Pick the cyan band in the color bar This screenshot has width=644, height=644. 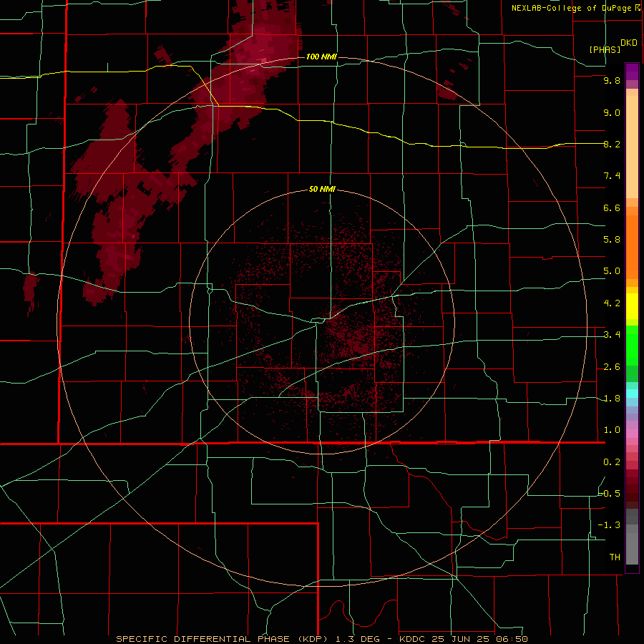click(x=632, y=393)
